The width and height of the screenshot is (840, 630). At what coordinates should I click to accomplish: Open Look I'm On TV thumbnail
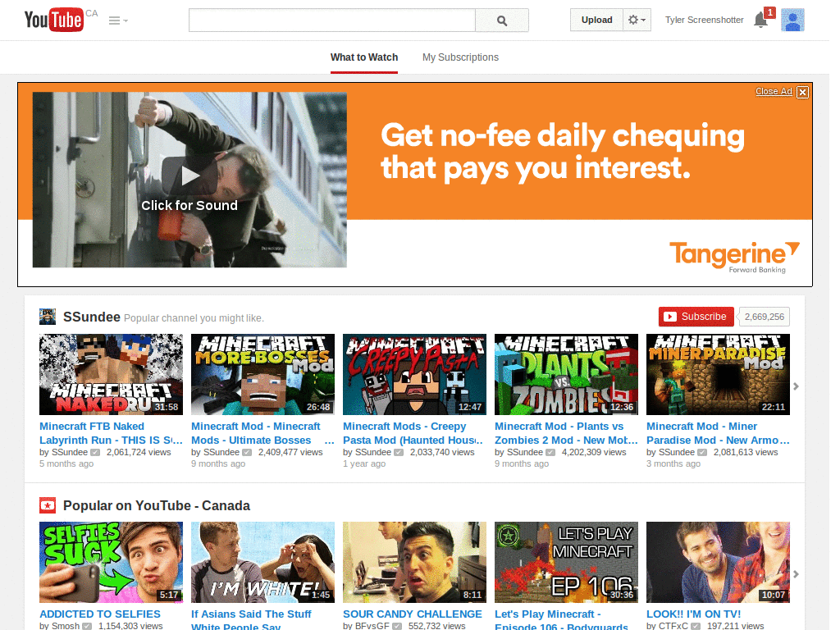pos(718,563)
